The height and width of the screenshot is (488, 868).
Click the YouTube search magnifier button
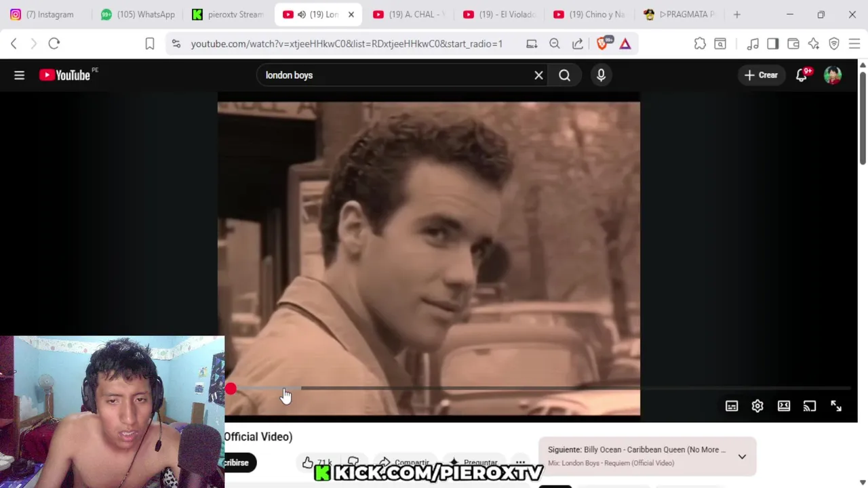click(564, 75)
